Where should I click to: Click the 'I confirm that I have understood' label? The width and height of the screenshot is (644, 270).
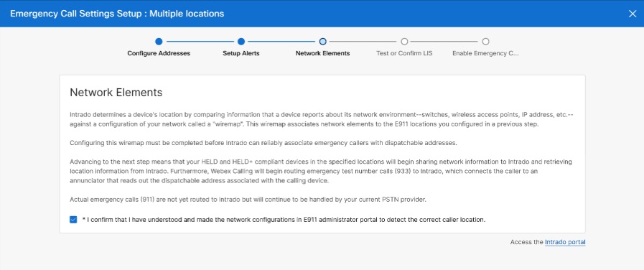(x=284, y=220)
